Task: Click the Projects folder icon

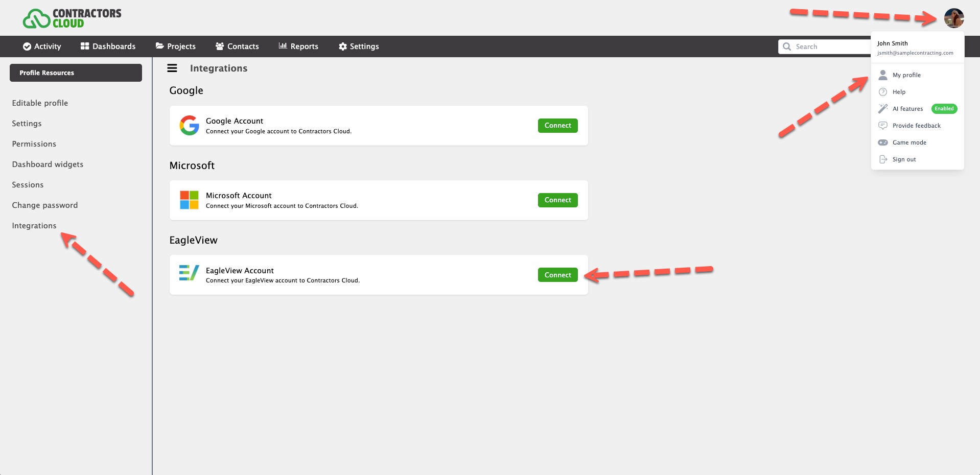Action: coord(160,46)
